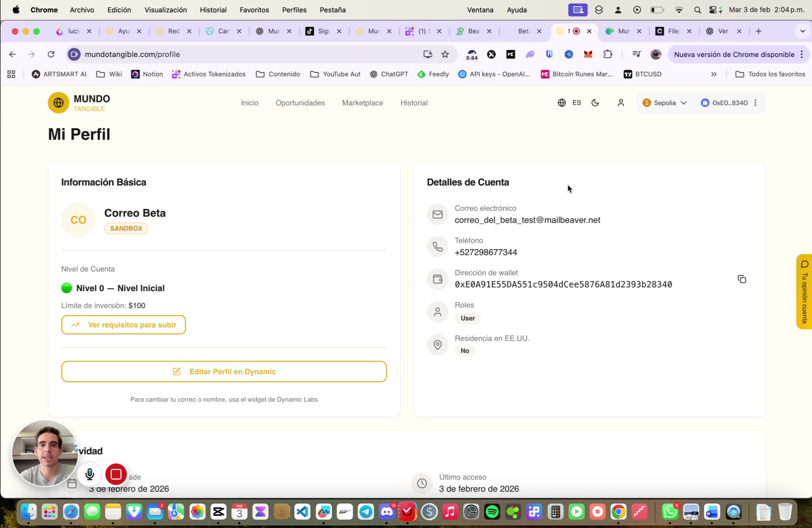This screenshot has width=812, height=528.
Task: Click the globe language icon
Action: click(562, 103)
